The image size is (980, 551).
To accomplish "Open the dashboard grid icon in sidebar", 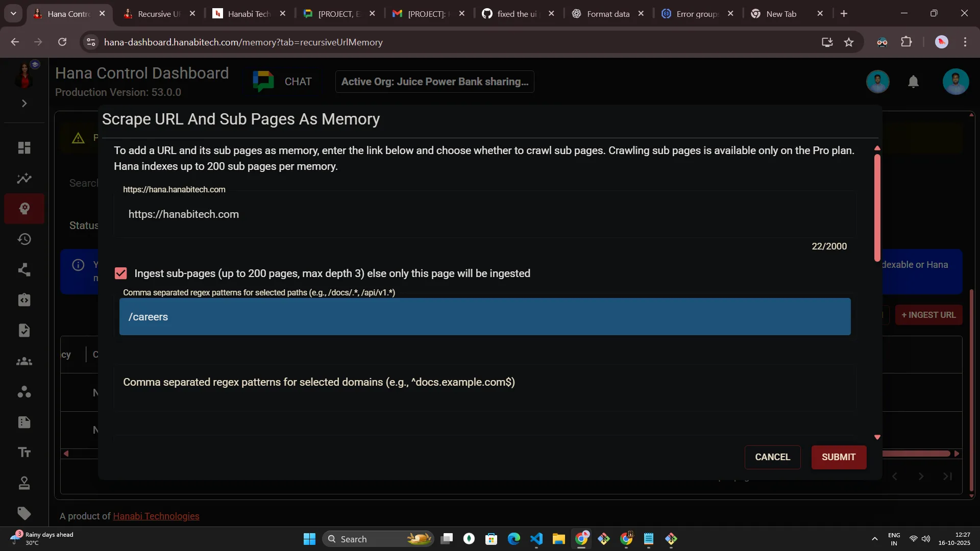I will 24,148.
